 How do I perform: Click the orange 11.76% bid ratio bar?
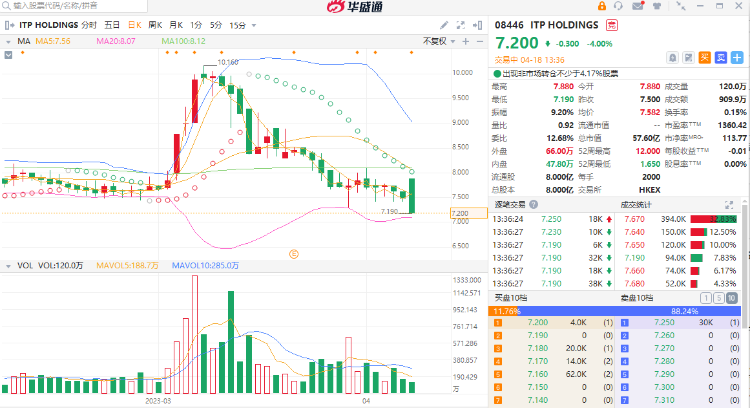[x=504, y=311]
